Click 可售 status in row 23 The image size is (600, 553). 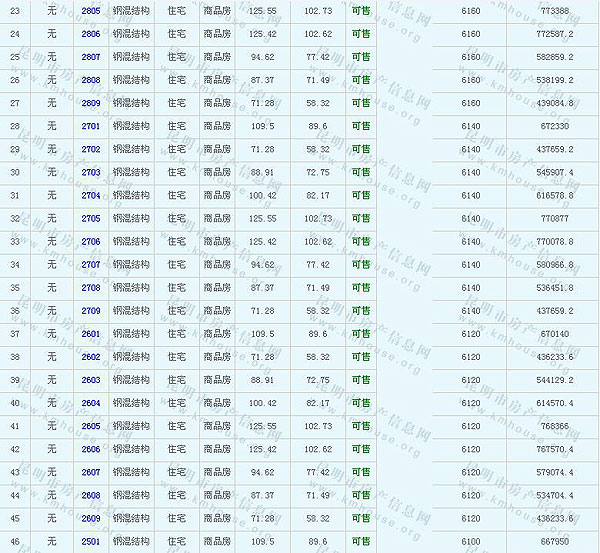(x=360, y=11)
